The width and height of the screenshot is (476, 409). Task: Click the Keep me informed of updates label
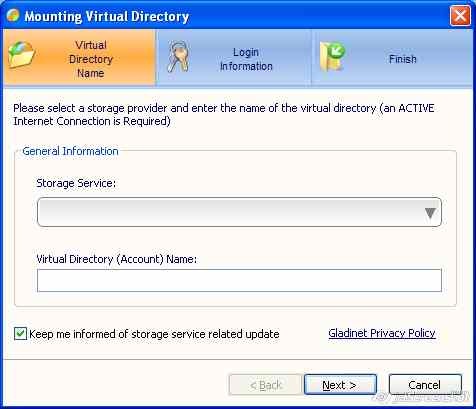(154, 334)
